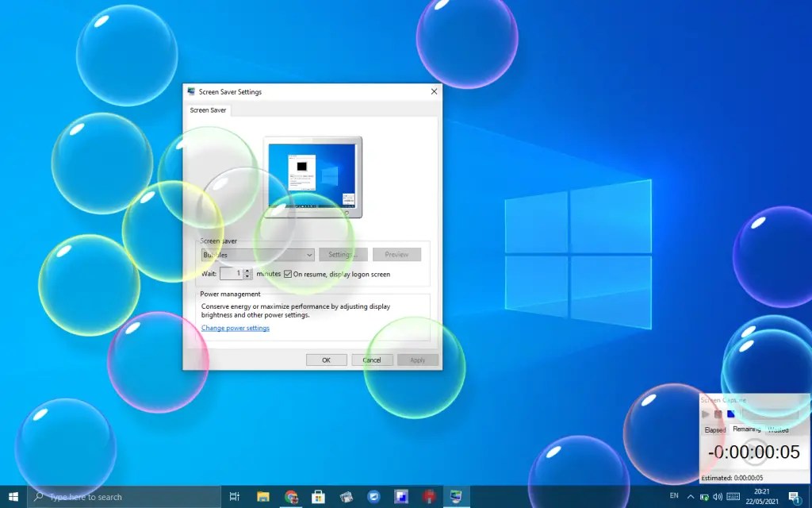Preview the Bubbles screen saver
The image size is (812, 508).
(396, 254)
